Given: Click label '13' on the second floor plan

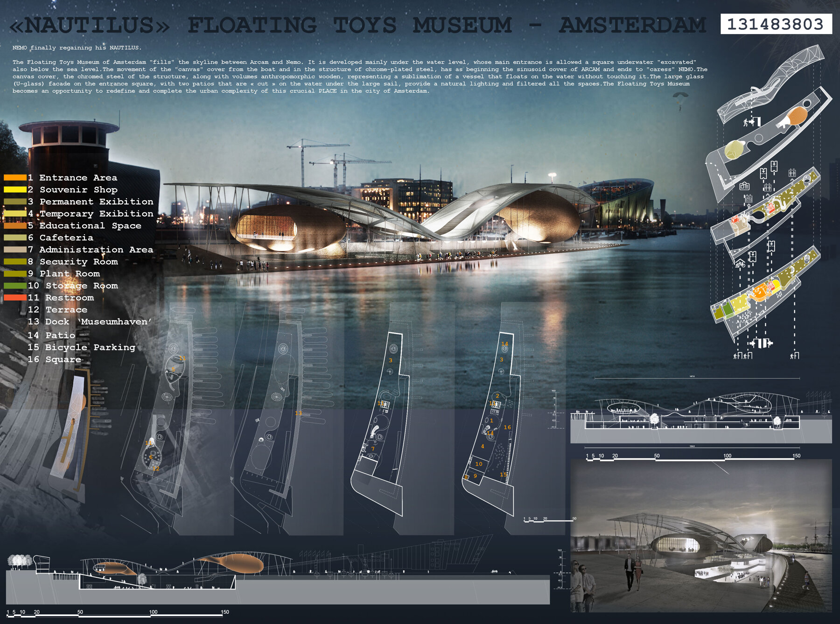Looking at the screenshot, I should coord(298,414).
